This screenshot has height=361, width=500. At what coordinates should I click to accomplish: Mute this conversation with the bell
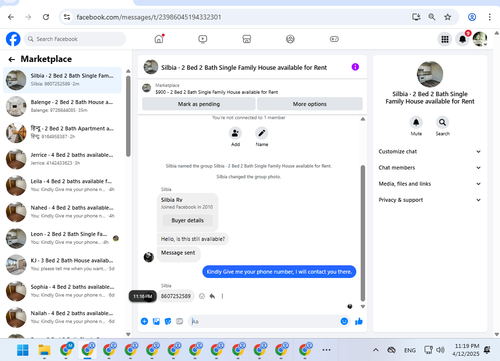pyautogui.click(x=416, y=122)
